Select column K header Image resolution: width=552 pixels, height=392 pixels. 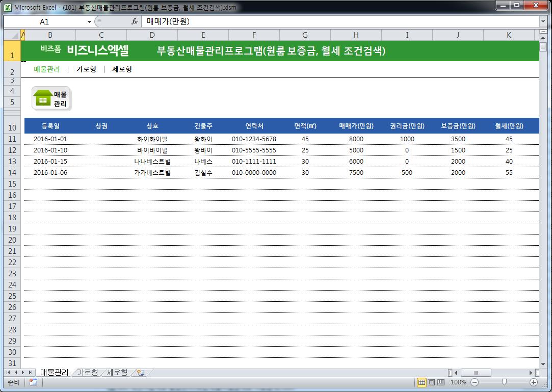[509, 35]
